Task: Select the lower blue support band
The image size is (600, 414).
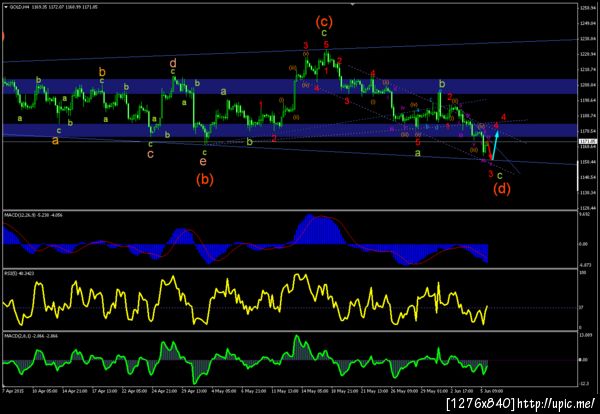Action: point(290,130)
